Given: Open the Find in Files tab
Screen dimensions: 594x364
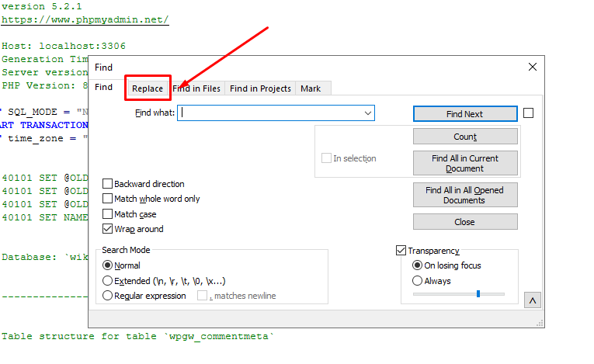Looking at the screenshot, I should 197,88.
